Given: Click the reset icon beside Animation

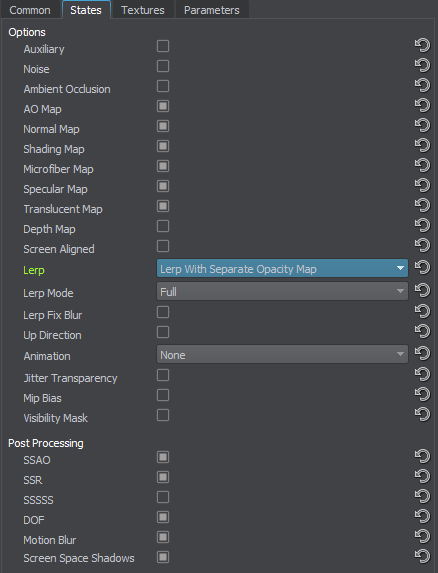Looking at the screenshot, I should (422, 353).
